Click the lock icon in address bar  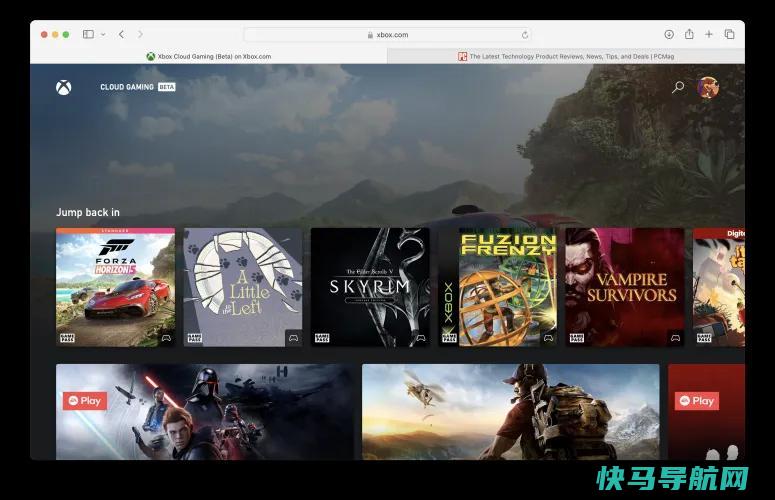point(370,35)
